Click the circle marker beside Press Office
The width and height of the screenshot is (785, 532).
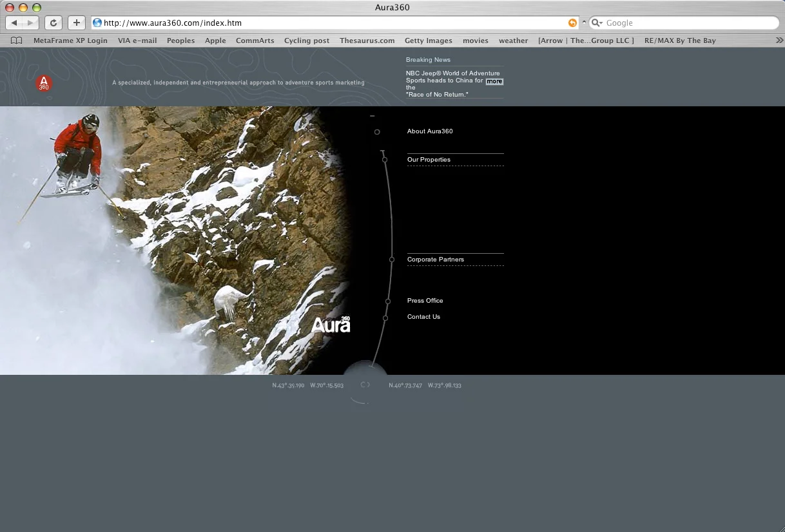388,301
